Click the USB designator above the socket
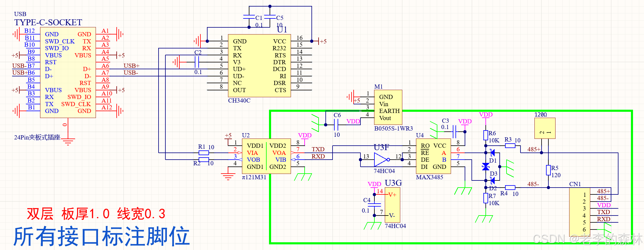The image size is (644, 250). tap(20, 14)
